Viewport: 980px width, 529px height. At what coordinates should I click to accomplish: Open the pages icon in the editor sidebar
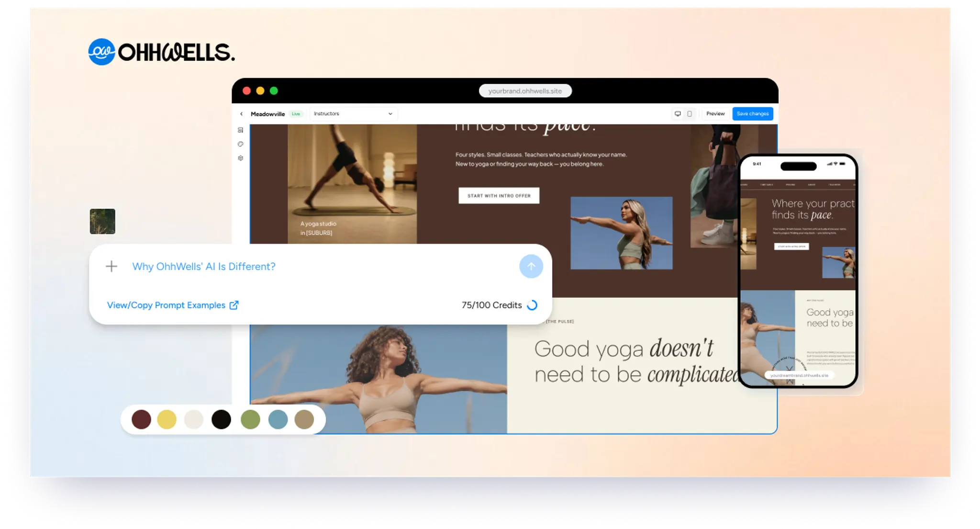(x=240, y=130)
